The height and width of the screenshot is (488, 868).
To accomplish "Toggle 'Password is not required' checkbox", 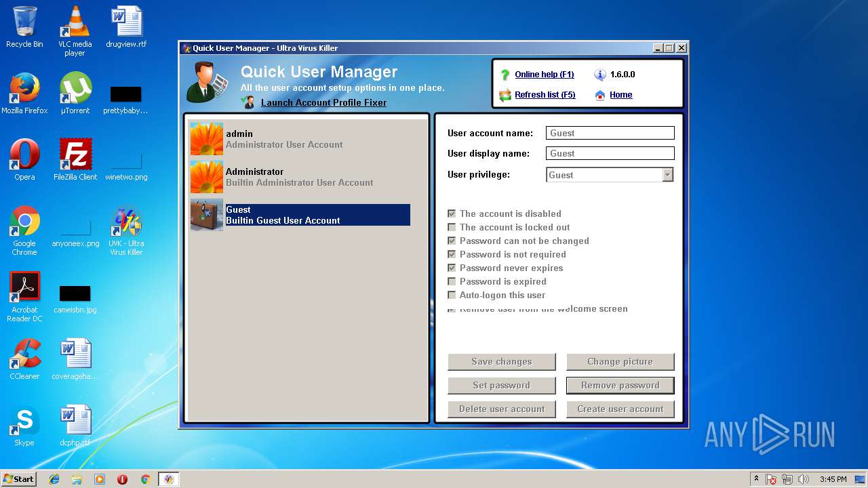I will click(x=452, y=254).
